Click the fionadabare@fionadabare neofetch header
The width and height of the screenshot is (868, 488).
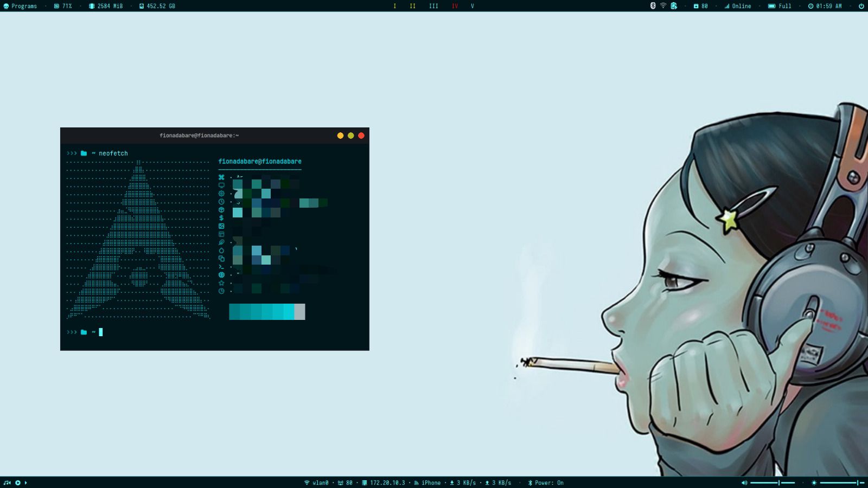tap(260, 162)
